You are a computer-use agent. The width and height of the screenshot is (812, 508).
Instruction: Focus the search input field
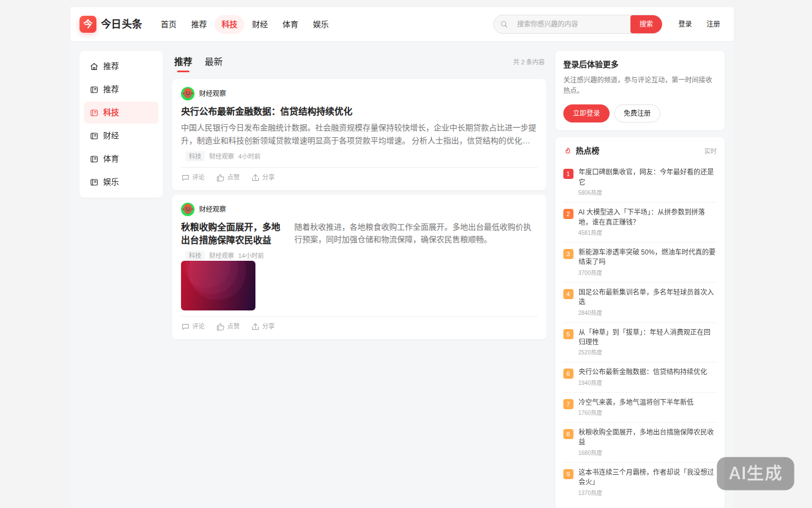pos(570,24)
